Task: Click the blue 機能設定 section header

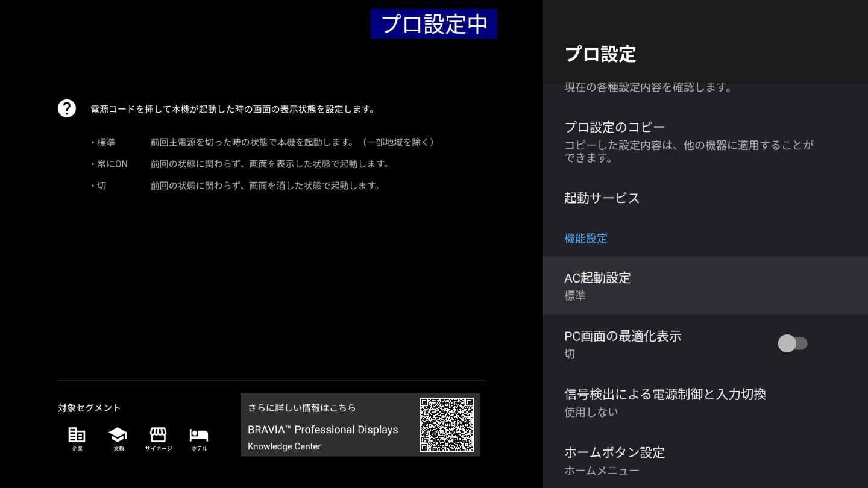Action: (x=585, y=239)
